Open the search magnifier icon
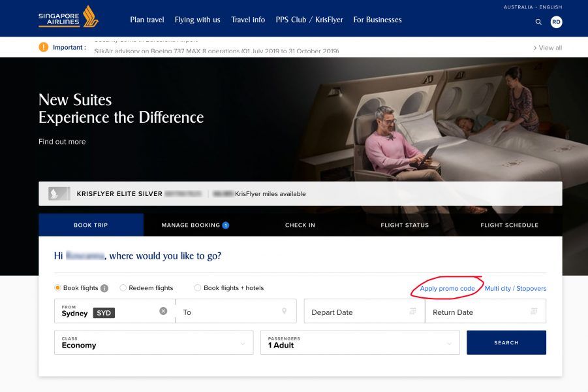 pos(538,22)
